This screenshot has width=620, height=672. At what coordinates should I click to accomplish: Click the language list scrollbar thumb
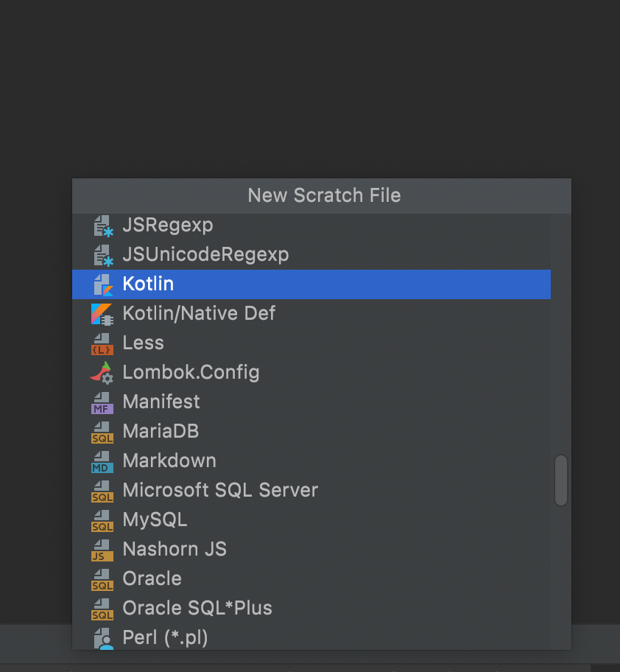point(561,480)
